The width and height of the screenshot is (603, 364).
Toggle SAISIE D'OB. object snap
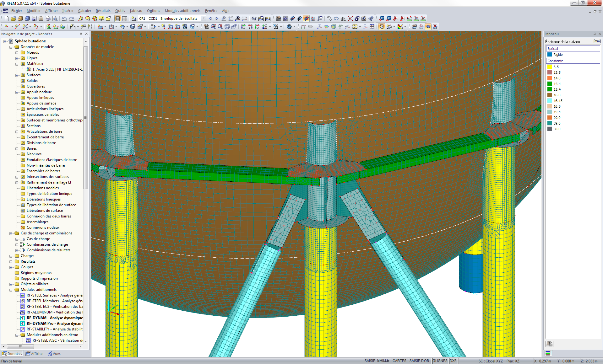[x=420, y=361]
